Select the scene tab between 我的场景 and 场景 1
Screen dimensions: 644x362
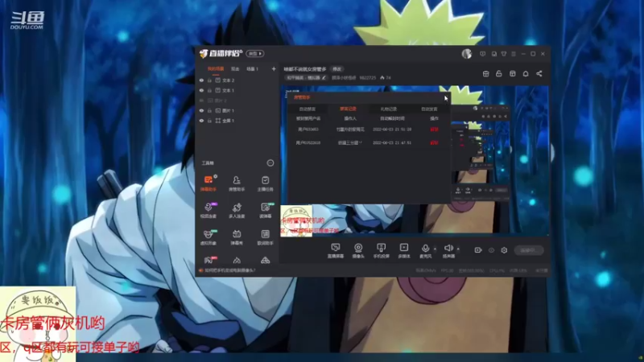235,69
